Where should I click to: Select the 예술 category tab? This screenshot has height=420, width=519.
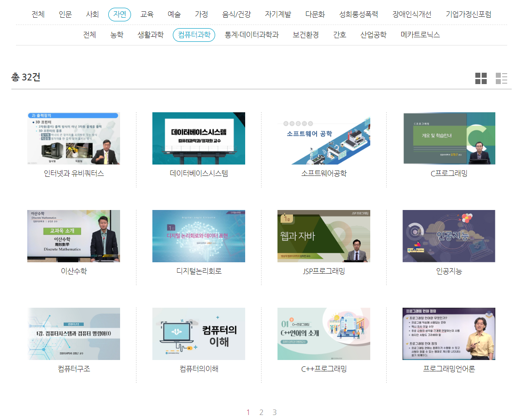click(x=174, y=14)
